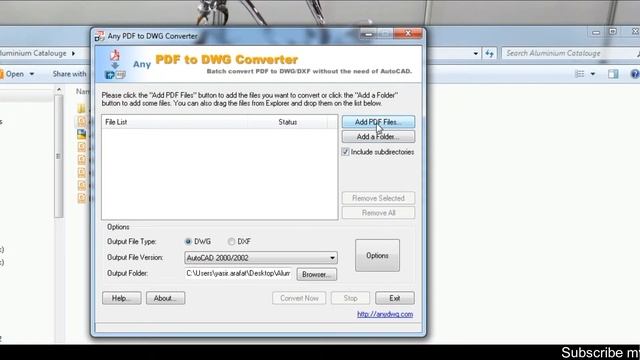Click Explorer change view icon
640x360 pixels.
click(580, 74)
